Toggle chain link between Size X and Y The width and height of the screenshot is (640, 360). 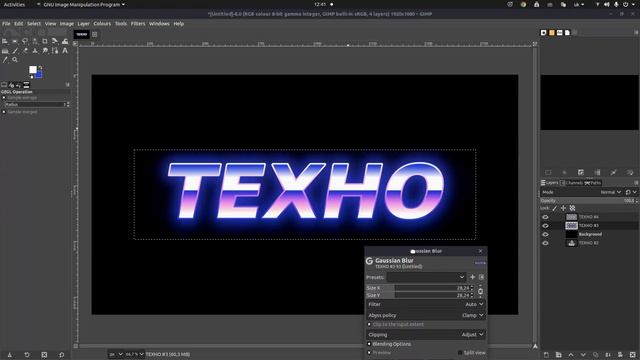(x=480, y=291)
